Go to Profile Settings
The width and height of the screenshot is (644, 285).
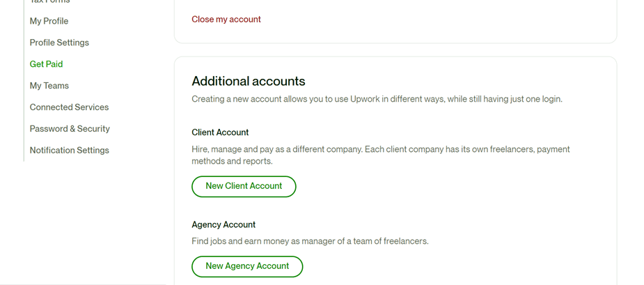[x=59, y=43]
